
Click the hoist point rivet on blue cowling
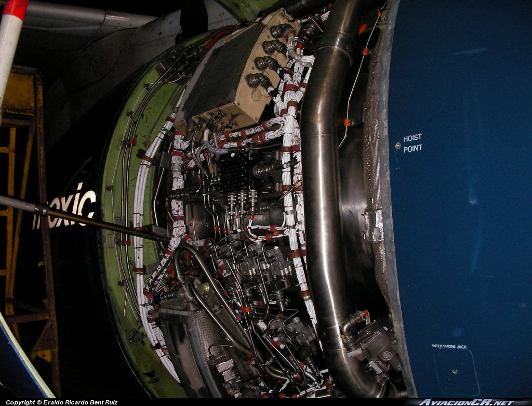click(397, 146)
